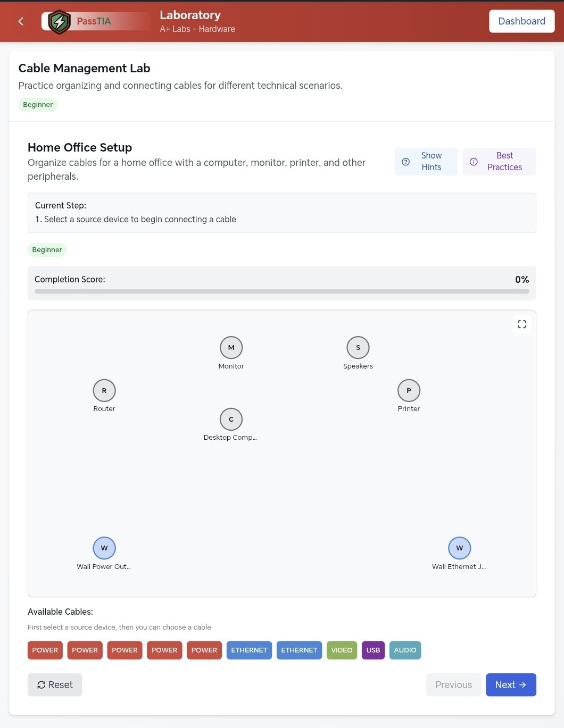The height and width of the screenshot is (728, 564).
Task: Pick the second ETHERNET cable
Action: coord(299,650)
